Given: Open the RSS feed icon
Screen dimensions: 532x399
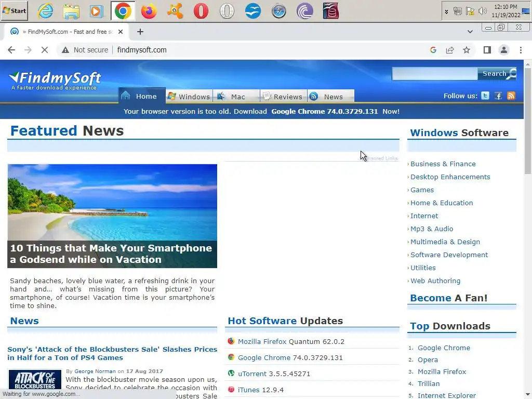Looking at the screenshot, I should click(511, 96).
